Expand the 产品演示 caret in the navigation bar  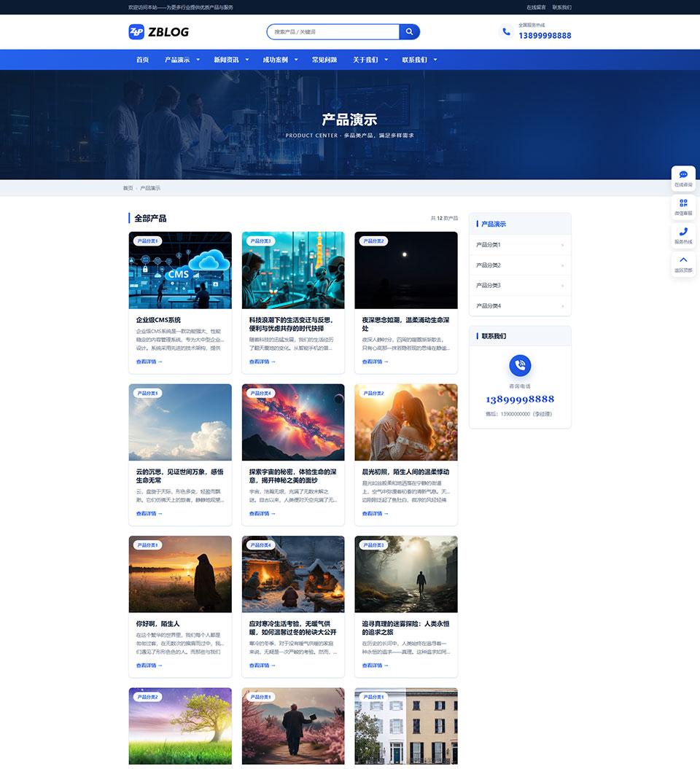tap(198, 60)
